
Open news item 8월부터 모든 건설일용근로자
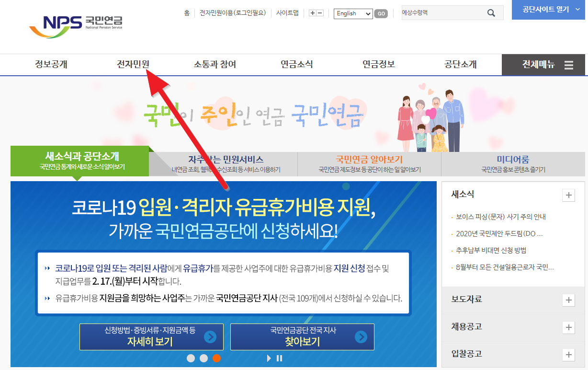tap(505, 267)
